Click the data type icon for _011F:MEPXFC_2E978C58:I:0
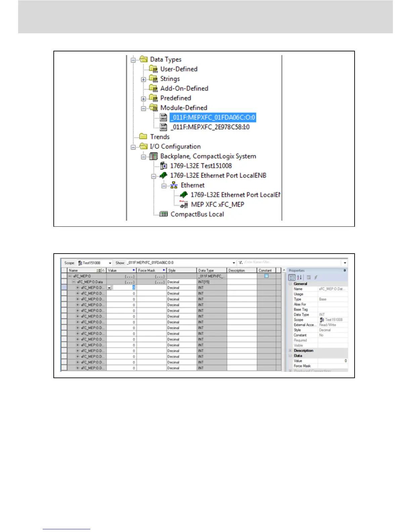 [163, 127]
